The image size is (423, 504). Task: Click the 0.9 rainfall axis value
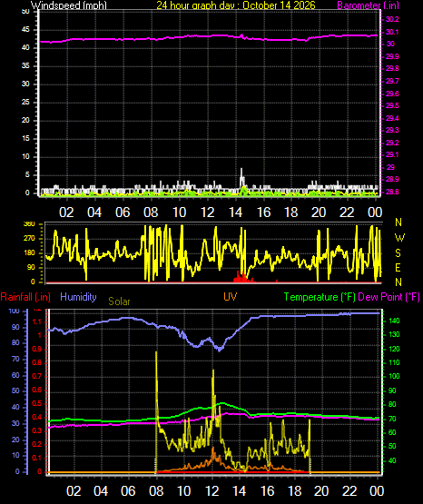(37, 349)
